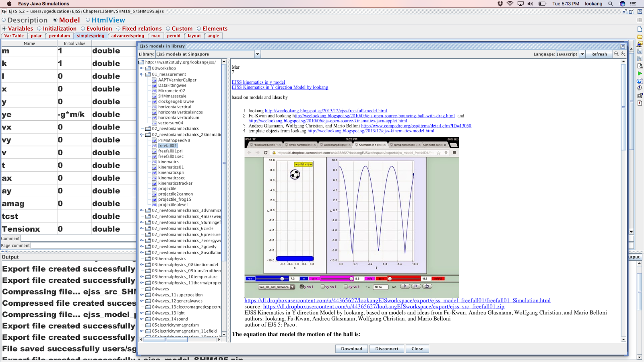Run the simulation with green play icon
Screen dimensions: 644x362
click(640, 74)
